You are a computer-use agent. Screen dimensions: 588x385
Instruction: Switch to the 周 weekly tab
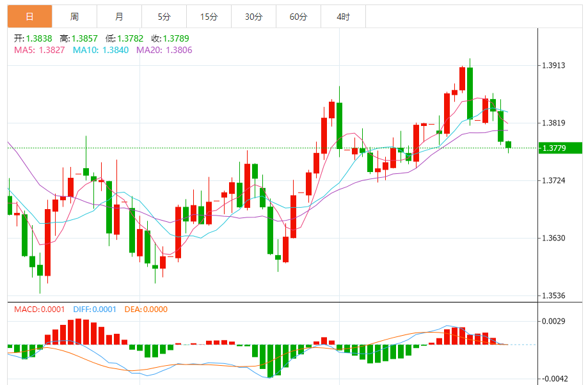click(74, 17)
